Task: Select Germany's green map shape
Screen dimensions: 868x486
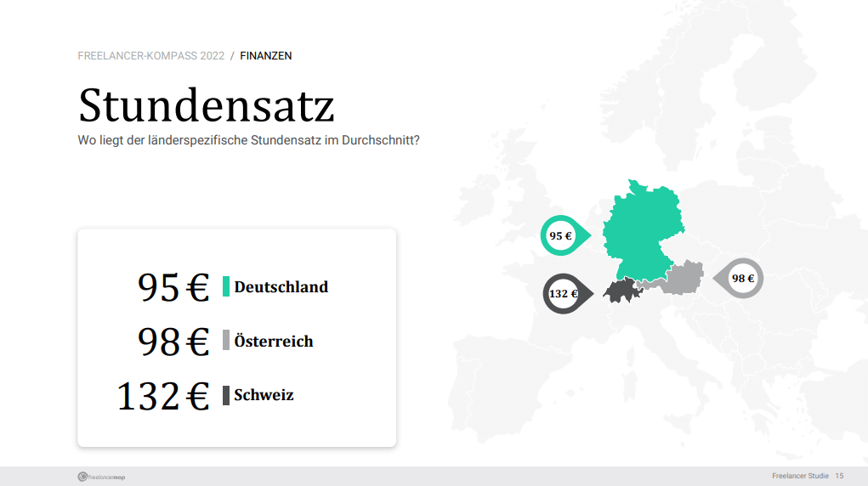Action: point(644,231)
